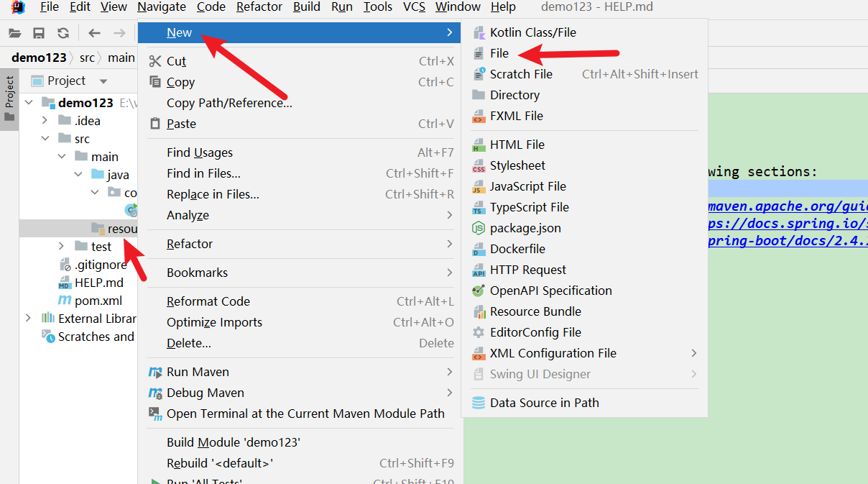Open the XML Configuration File submenu
The image size is (868, 484).
pyautogui.click(x=583, y=353)
